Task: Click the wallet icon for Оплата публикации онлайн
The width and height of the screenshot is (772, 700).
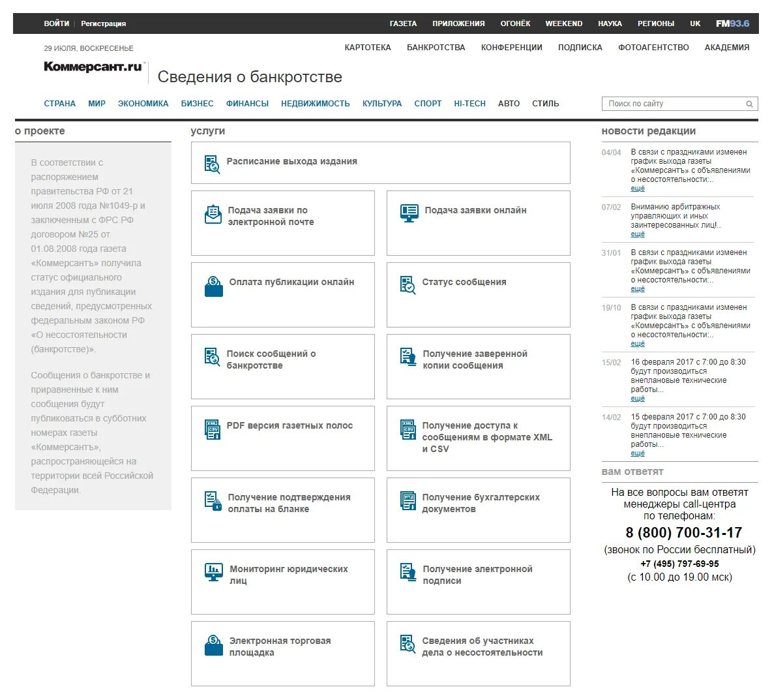Action: point(214,286)
